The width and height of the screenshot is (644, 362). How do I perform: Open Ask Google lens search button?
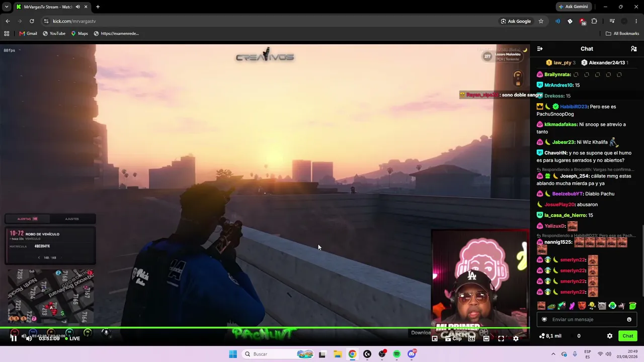coord(516,21)
